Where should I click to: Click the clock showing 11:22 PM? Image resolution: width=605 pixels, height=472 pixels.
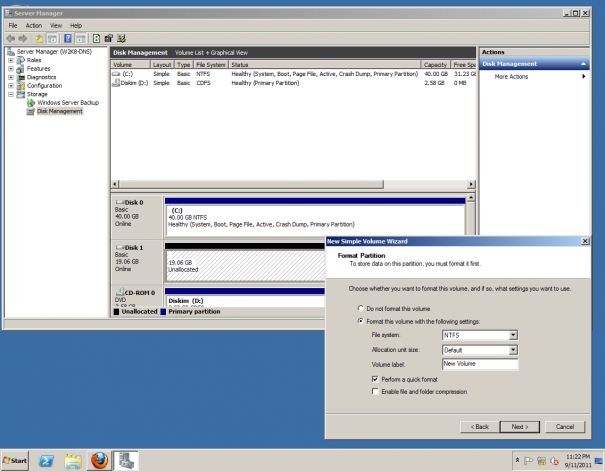(578, 457)
